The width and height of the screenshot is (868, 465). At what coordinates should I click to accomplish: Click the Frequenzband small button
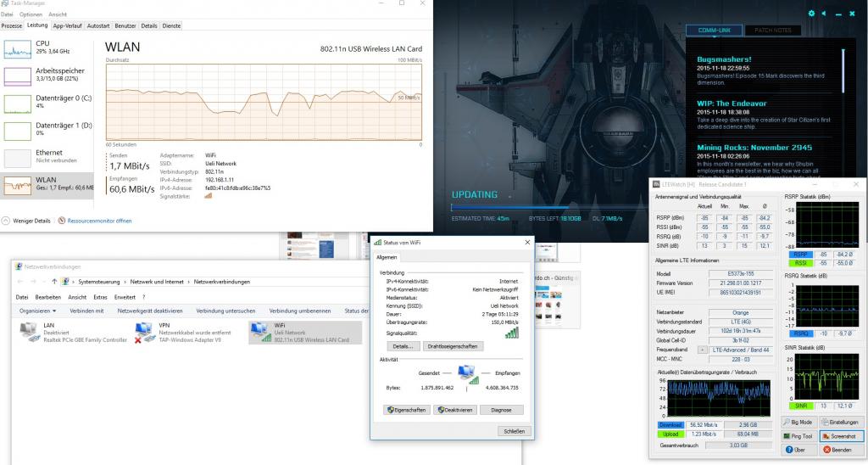702,350
